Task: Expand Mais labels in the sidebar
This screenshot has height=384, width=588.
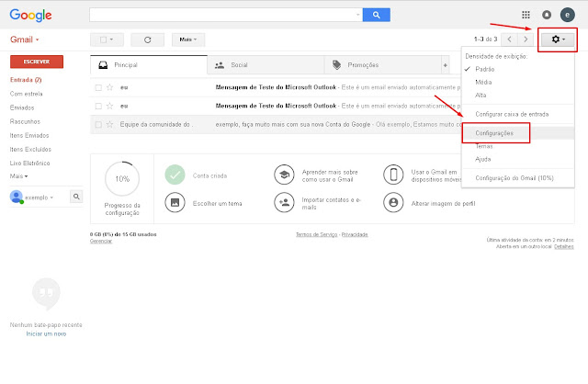Action: point(18,175)
